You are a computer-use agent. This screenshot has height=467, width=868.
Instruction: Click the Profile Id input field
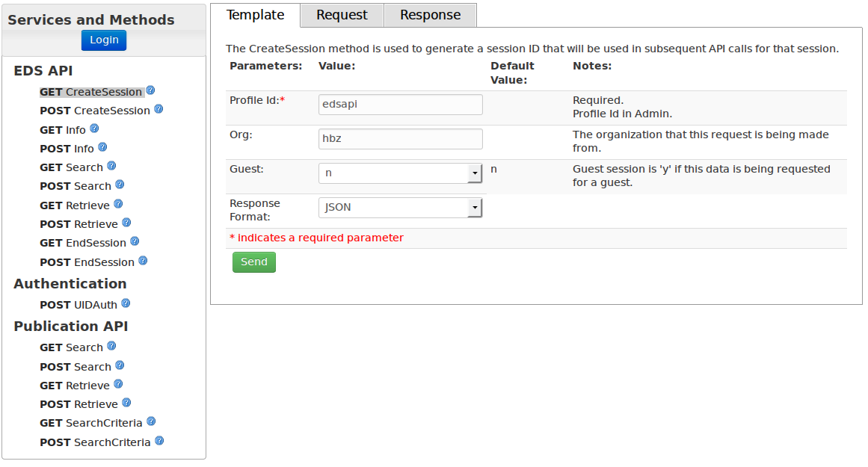pos(400,105)
